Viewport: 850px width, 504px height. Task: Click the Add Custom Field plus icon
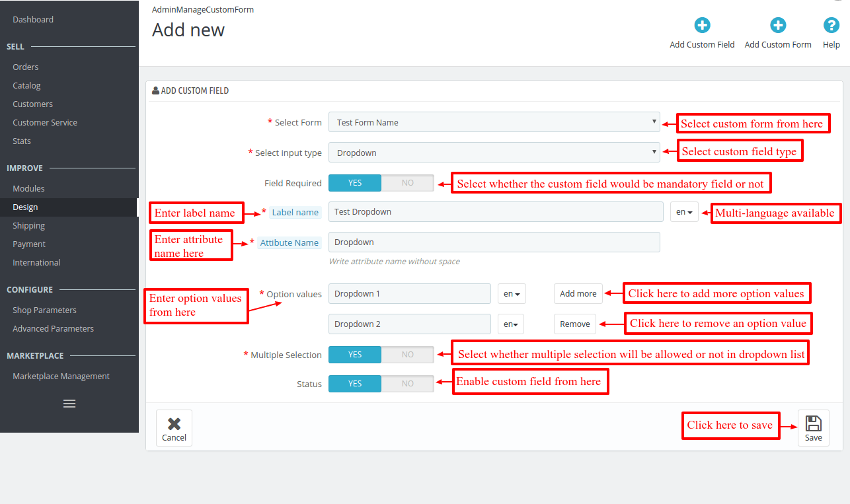tap(702, 24)
